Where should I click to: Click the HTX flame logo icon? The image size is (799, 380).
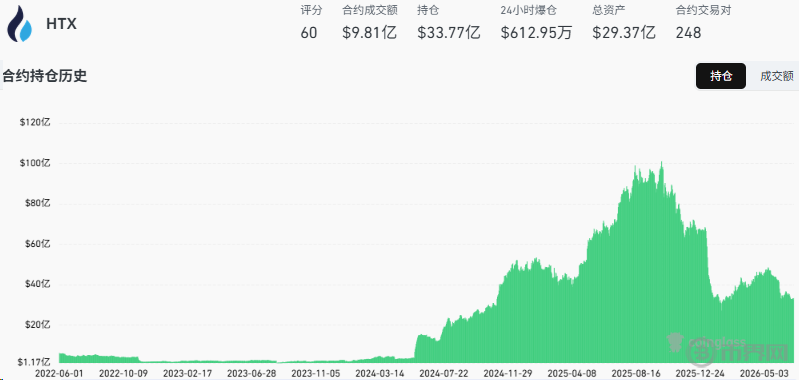pos(19,23)
